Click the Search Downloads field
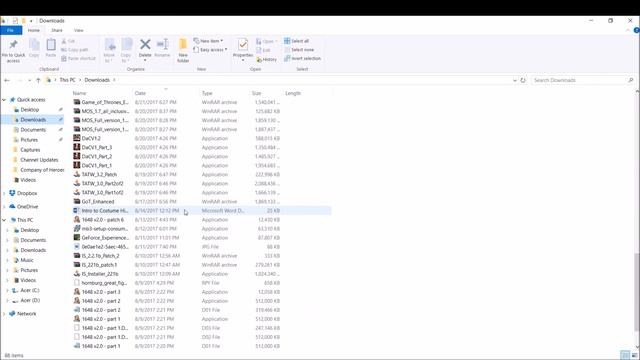The image size is (640, 360). [580, 80]
